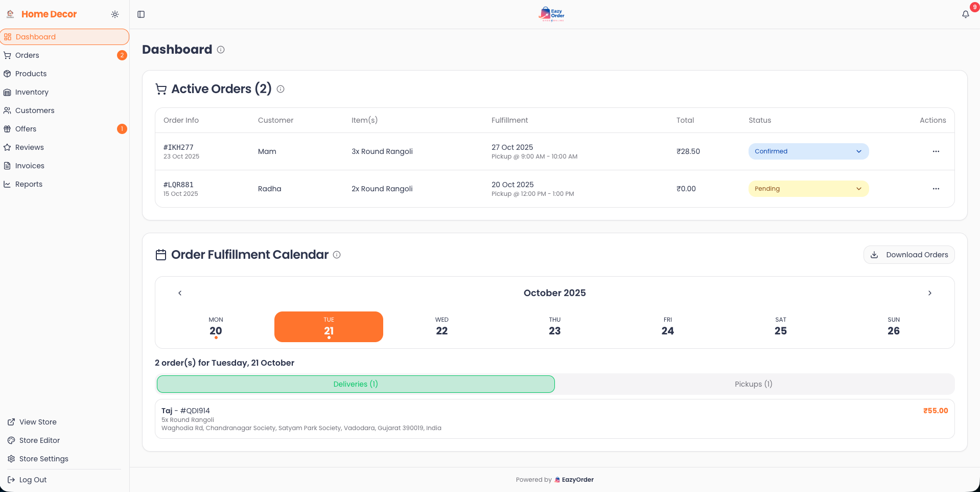Click info icon next to Active Orders

[x=280, y=89]
